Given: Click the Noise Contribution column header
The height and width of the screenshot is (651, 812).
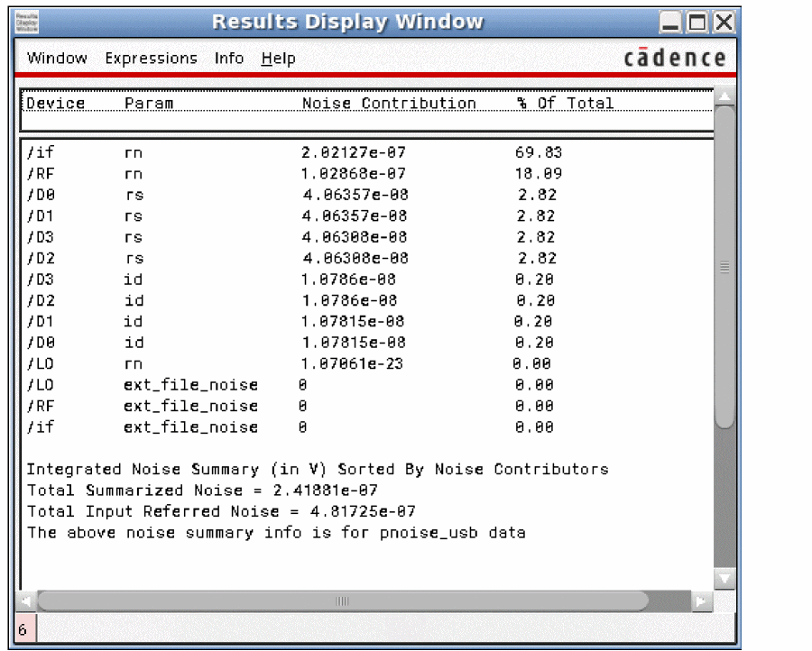Looking at the screenshot, I should pos(389,104).
